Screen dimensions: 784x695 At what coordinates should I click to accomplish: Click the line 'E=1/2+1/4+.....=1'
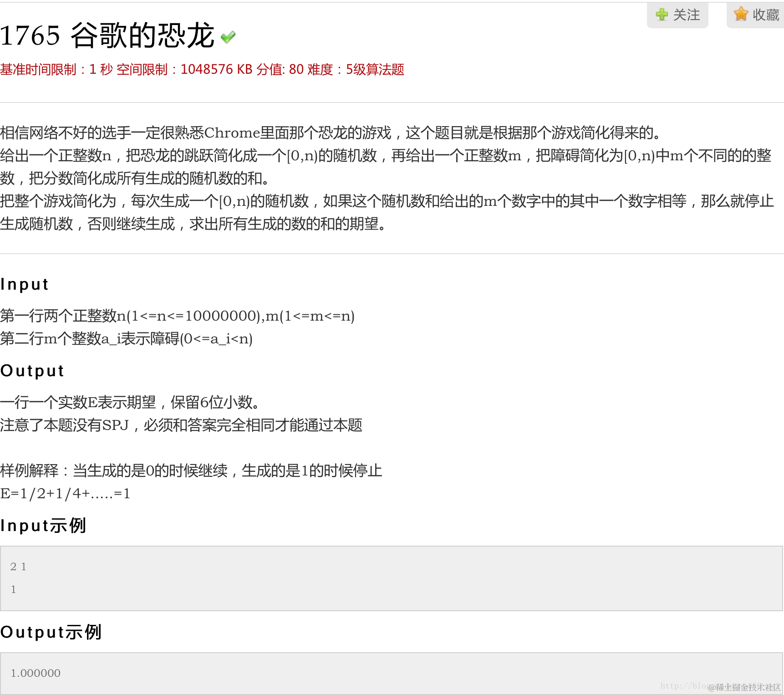[65, 494]
